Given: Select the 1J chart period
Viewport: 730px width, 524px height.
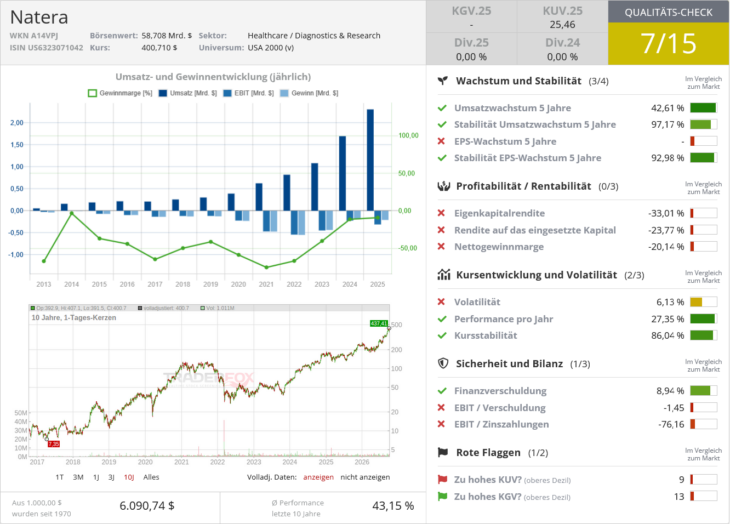Looking at the screenshot, I should (96, 477).
